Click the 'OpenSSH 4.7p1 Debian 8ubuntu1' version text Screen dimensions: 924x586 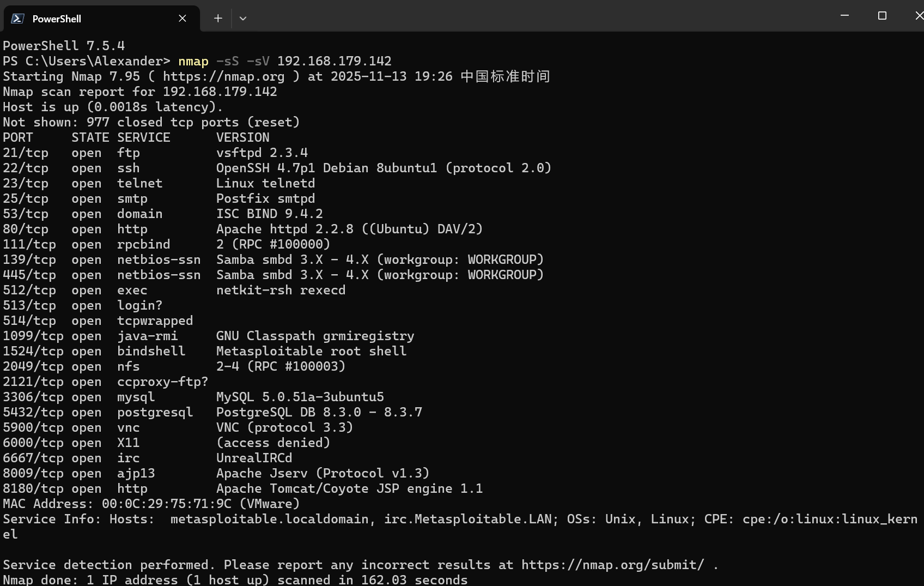click(x=326, y=168)
